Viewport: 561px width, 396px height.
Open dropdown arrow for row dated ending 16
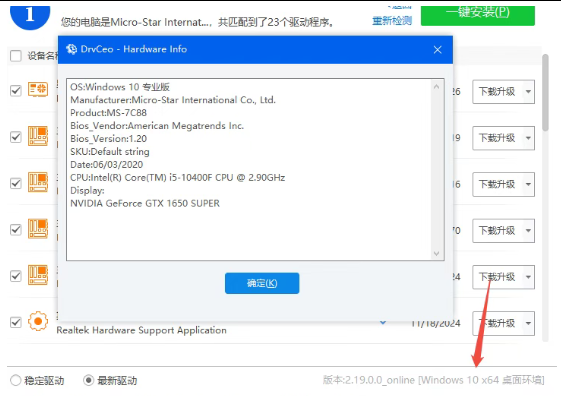pos(528,184)
